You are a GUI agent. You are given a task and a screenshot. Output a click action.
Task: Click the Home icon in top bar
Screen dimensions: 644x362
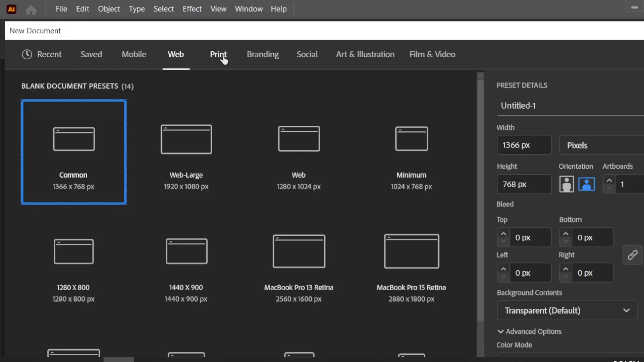pos(31,9)
